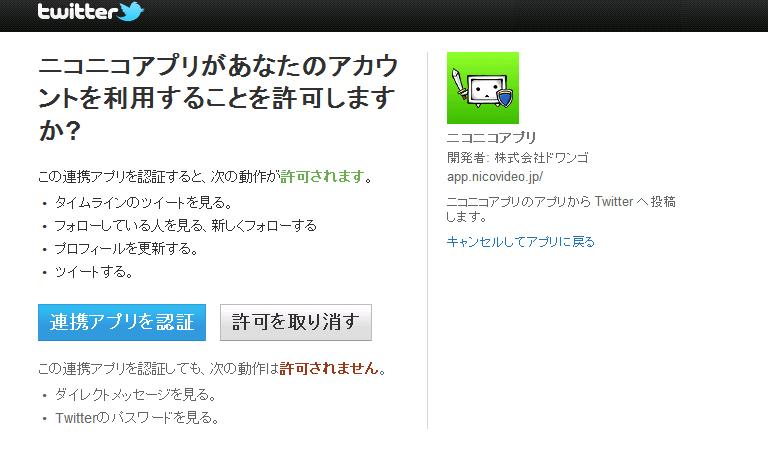Click the app.nicovideo.jp/ URL text
This screenshot has width=768, height=455.
tap(495, 177)
